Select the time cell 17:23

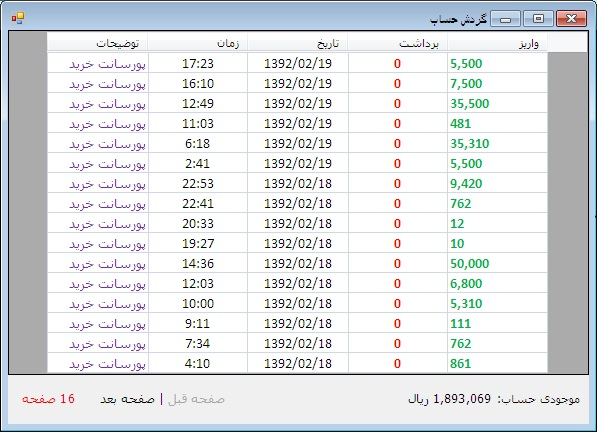point(198,64)
